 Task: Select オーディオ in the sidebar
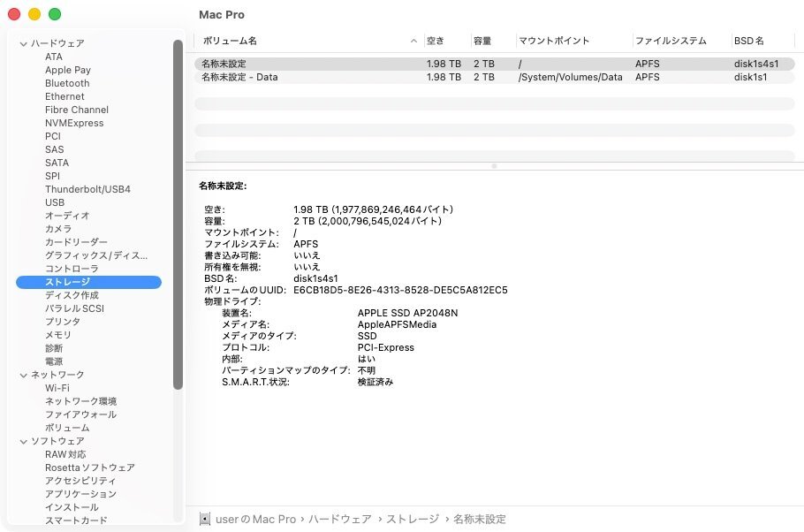coord(67,216)
